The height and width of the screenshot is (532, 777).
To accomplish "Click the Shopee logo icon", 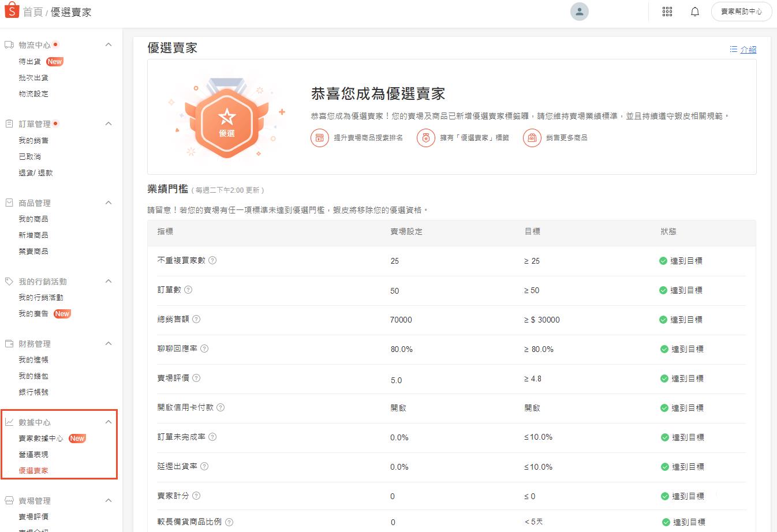I will click(x=12, y=10).
